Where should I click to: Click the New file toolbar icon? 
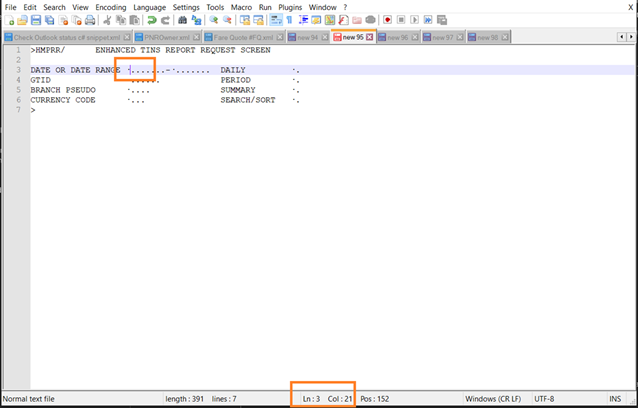(10, 20)
